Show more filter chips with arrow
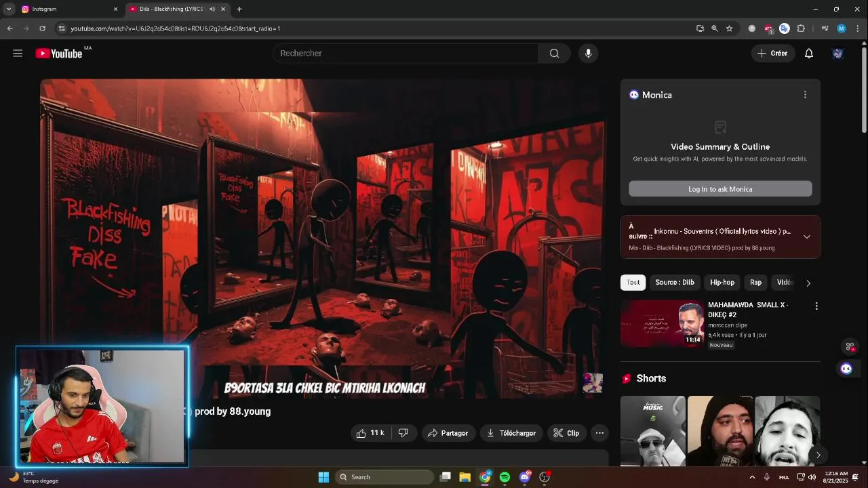The width and height of the screenshot is (868, 488). tap(808, 283)
